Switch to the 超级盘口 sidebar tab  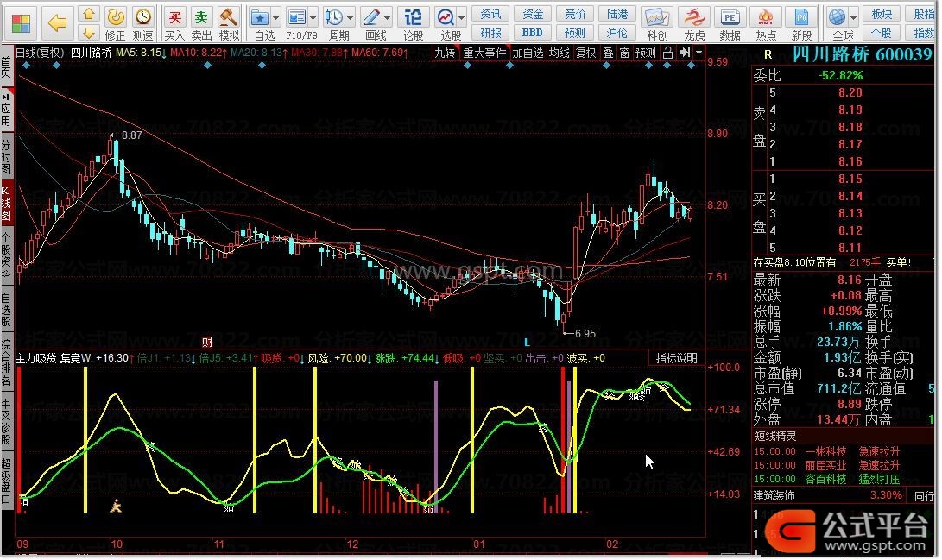[x=6, y=481]
